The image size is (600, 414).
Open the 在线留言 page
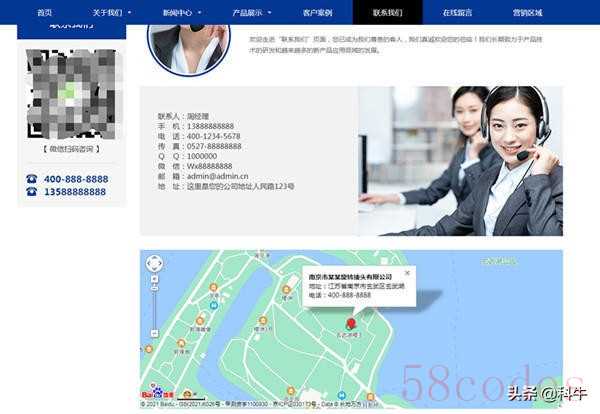(458, 13)
